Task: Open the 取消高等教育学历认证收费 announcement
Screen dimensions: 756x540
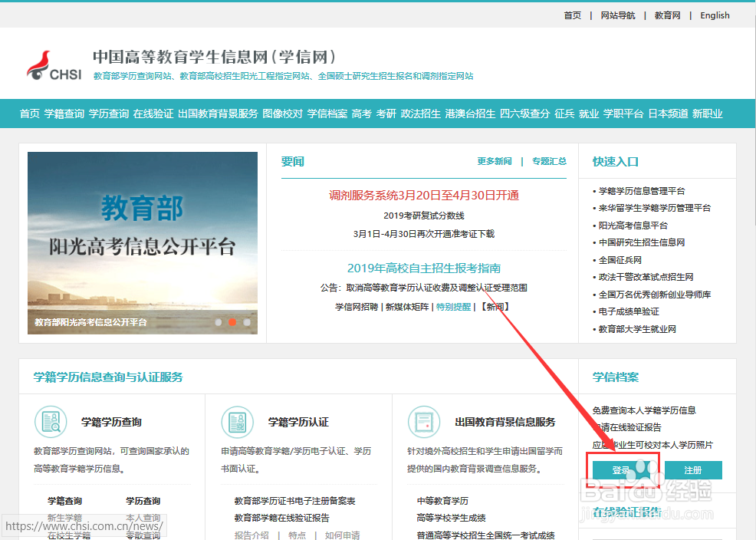Action: click(424, 288)
